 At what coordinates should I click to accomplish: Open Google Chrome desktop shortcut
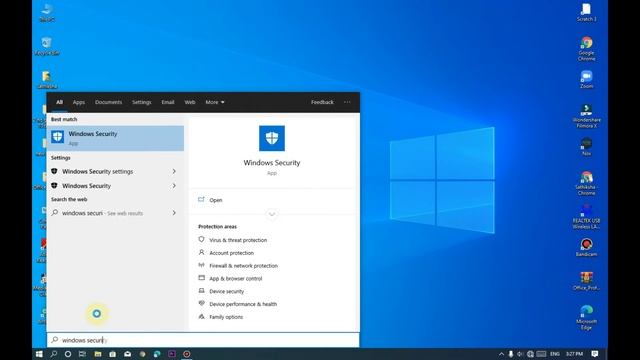[x=586, y=49]
